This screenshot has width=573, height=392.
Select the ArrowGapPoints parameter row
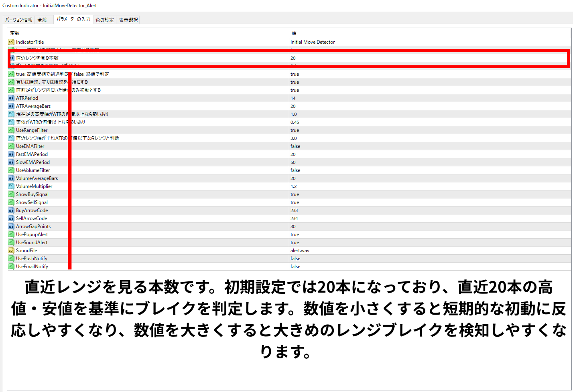33,226
